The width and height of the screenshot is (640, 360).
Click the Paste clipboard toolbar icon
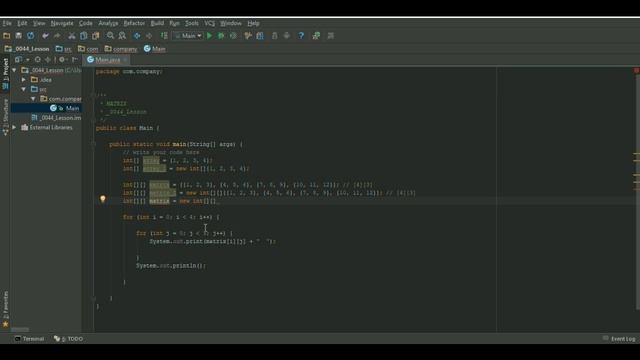coord(96,36)
